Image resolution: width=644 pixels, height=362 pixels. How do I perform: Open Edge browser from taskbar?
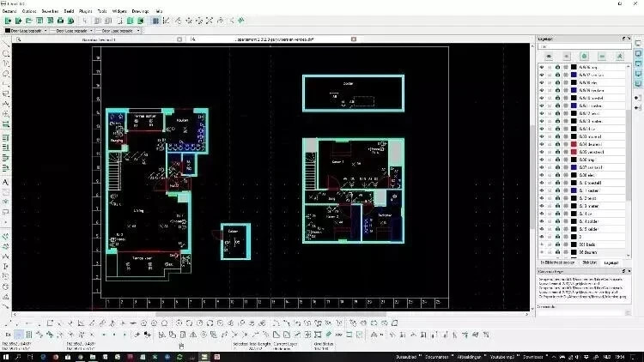click(43, 357)
